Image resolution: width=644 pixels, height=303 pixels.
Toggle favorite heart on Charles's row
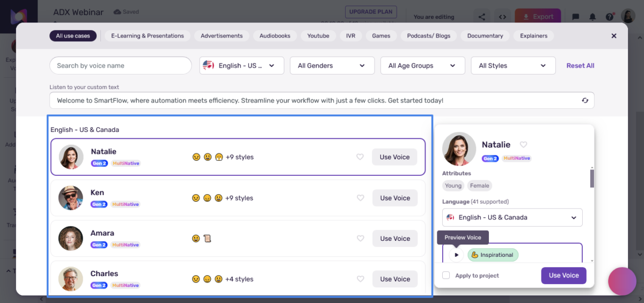(360, 279)
